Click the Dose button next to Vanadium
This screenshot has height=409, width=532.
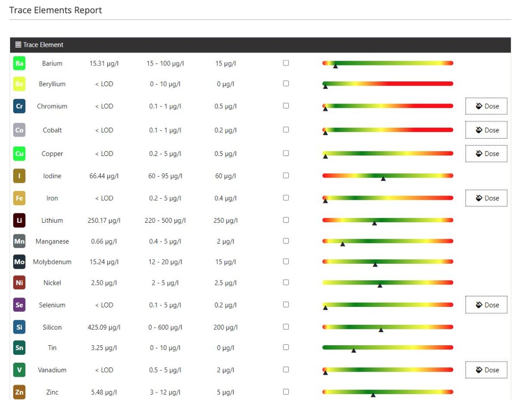[486, 370]
